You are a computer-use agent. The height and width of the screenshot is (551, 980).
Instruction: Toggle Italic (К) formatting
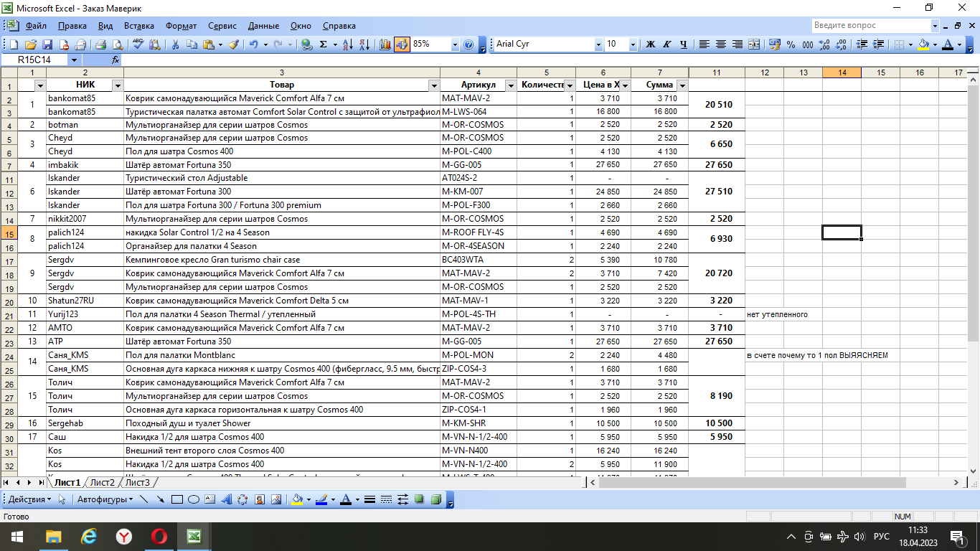pos(667,44)
